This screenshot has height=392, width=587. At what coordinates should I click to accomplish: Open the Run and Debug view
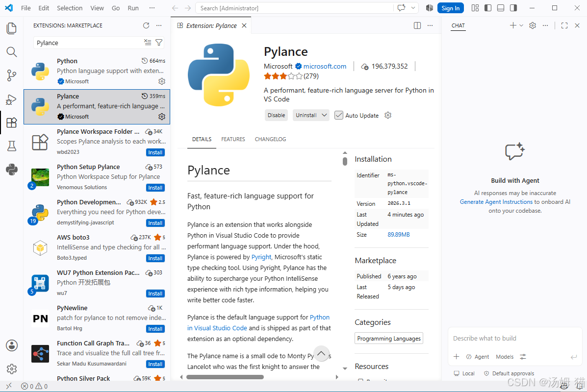(12, 99)
